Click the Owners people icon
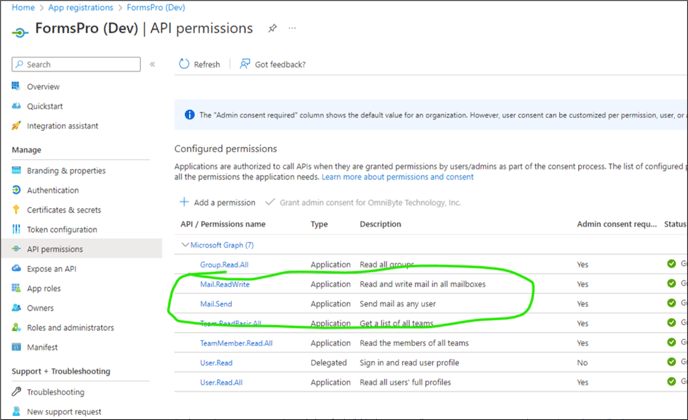This screenshot has width=688, height=420. coord(16,307)
